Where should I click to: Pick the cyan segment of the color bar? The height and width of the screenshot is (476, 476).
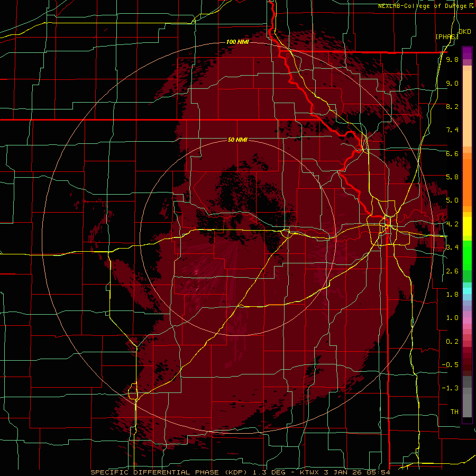pyautogui.click(x=467, y=291)
